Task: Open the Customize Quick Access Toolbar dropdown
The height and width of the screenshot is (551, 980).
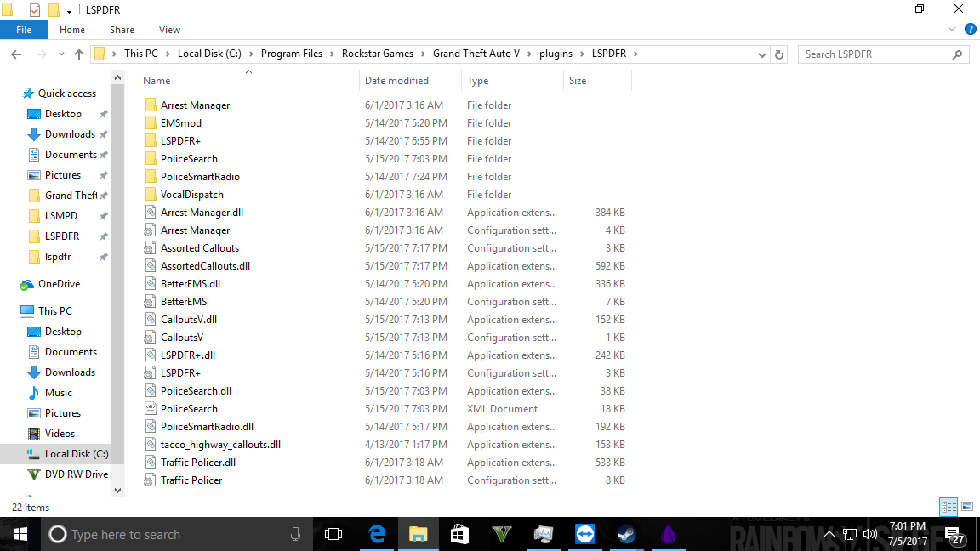Action: click(x=70, y=10)
